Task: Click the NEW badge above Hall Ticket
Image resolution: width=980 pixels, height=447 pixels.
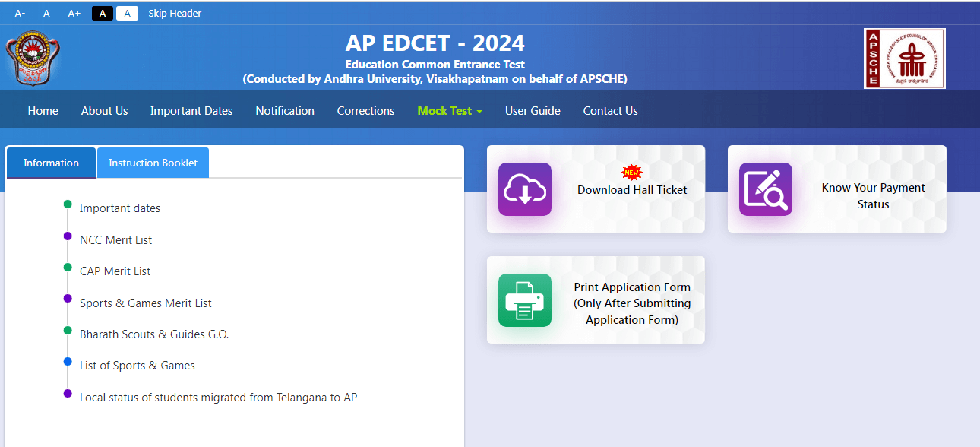Action: [631, 173]
